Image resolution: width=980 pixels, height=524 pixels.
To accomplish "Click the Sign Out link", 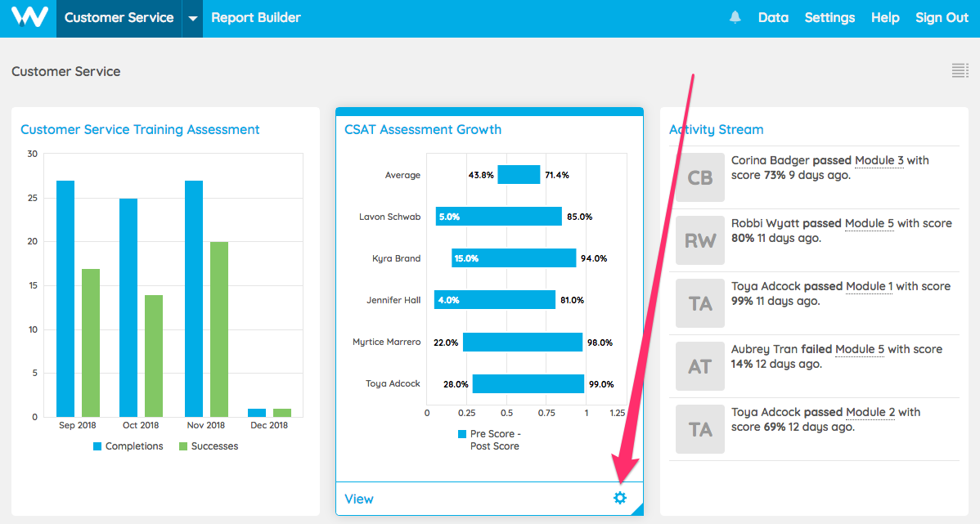I will 942,18.
